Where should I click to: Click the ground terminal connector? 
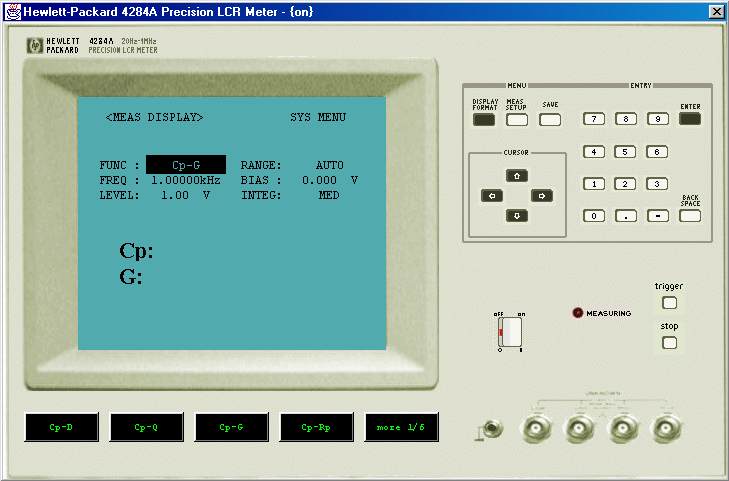(x=492, y=428)
